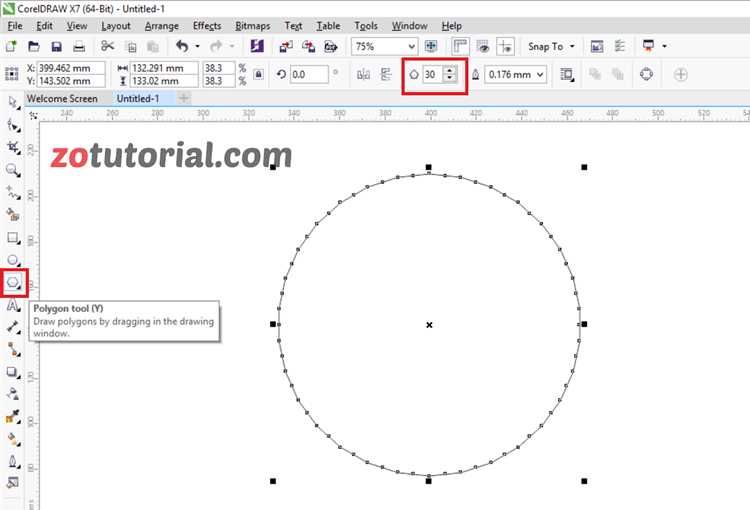750x510 pixels.
Task: Toggle wrap text options button
Action: point(567,74)
